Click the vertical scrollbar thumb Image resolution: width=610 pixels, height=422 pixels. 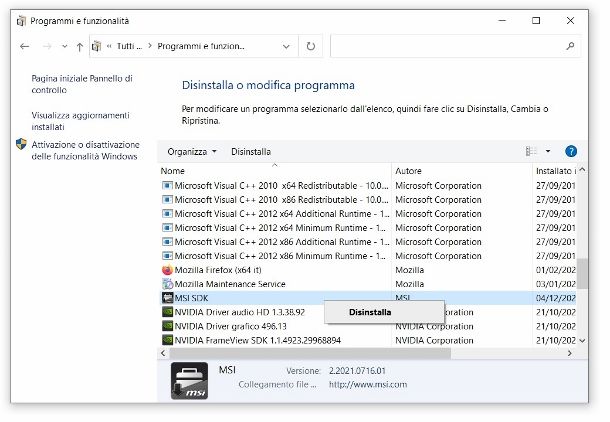click(582, 274)
